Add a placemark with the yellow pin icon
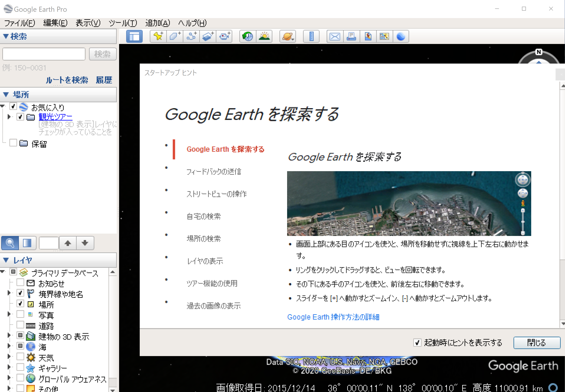Viewport: 565px width, 392px height. pyautogui.click(x=158, y=36)
